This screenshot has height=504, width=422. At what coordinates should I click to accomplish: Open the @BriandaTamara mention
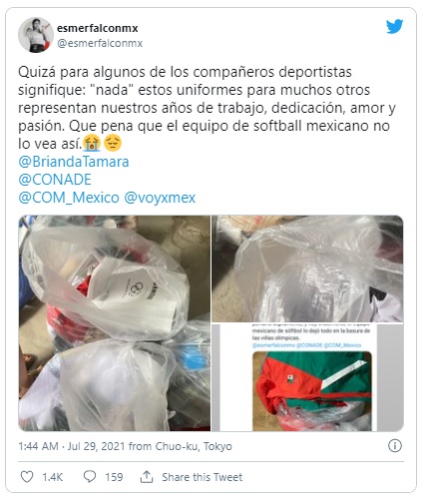pyautogui.click(x=74, y=162)
